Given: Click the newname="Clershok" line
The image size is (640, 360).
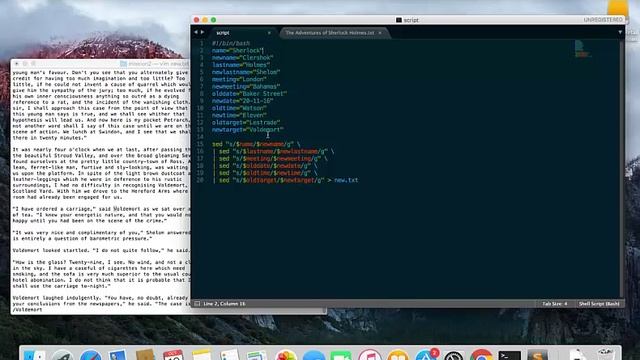Looking at the screenshot, I should point(242,58).
